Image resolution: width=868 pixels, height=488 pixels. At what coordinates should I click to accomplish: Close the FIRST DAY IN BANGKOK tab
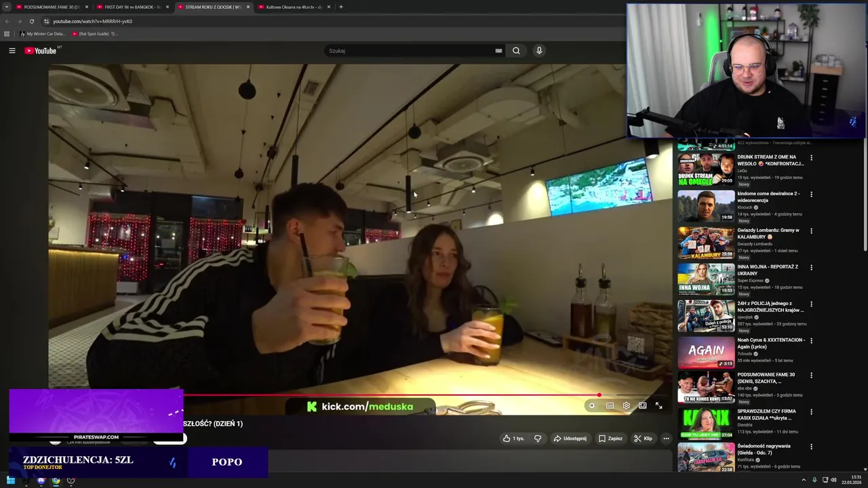[167, 7]
